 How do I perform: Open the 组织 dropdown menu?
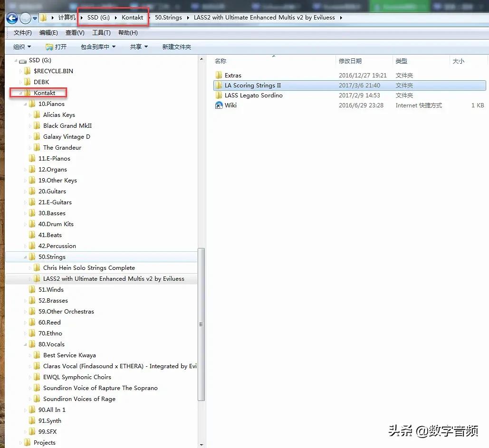point(22,47)
